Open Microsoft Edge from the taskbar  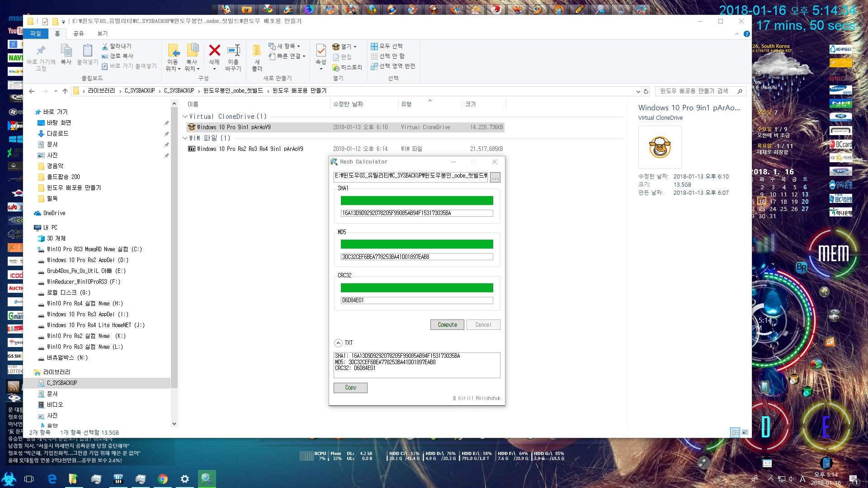tap(52, 479)
